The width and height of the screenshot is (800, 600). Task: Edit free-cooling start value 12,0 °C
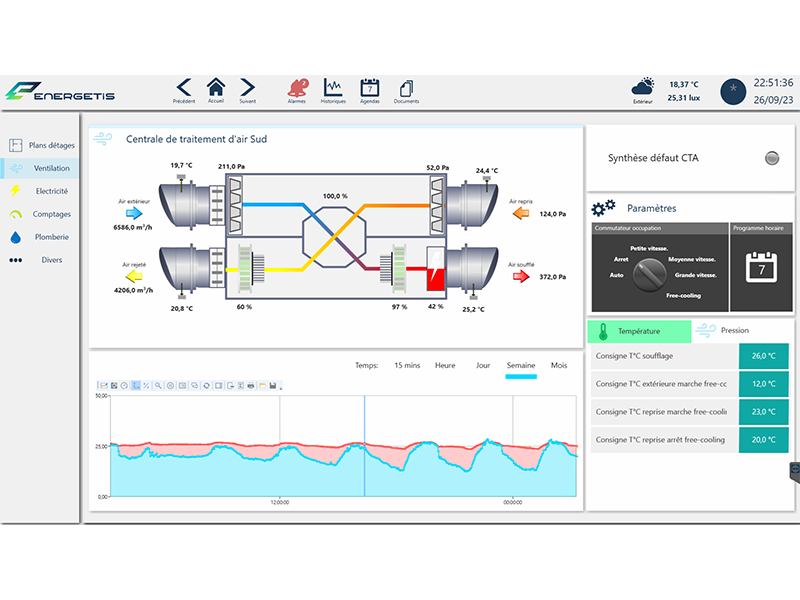pos(764,384)
